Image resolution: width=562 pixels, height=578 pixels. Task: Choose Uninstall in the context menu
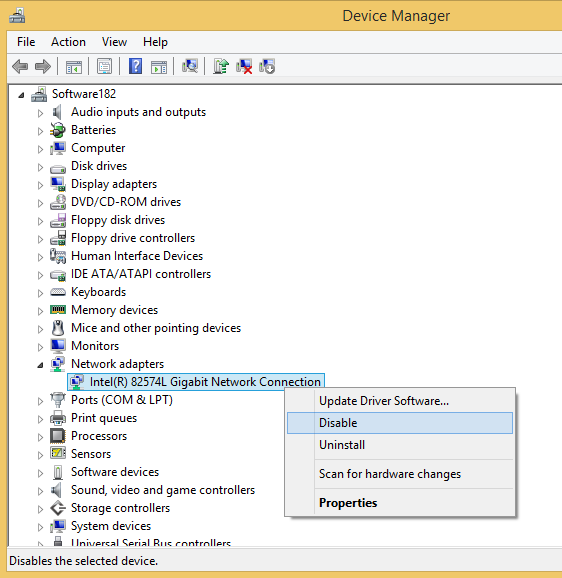point(400,445)
